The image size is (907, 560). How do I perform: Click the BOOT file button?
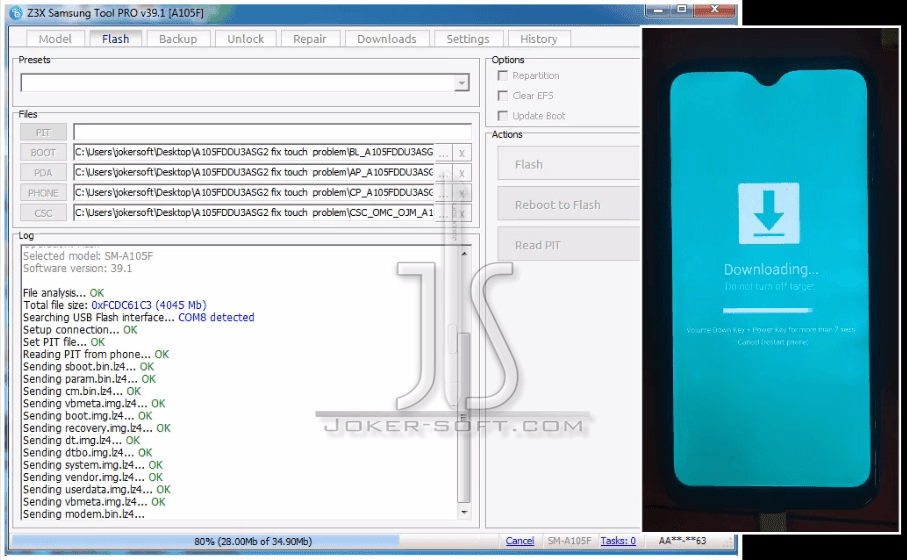point(43,153)
